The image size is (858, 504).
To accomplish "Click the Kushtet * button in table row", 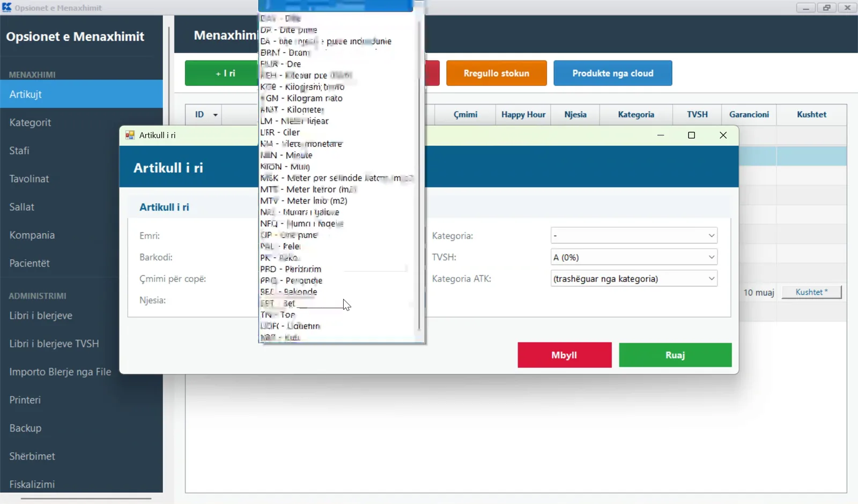I will pyautogui.click(x=811, y=292).
